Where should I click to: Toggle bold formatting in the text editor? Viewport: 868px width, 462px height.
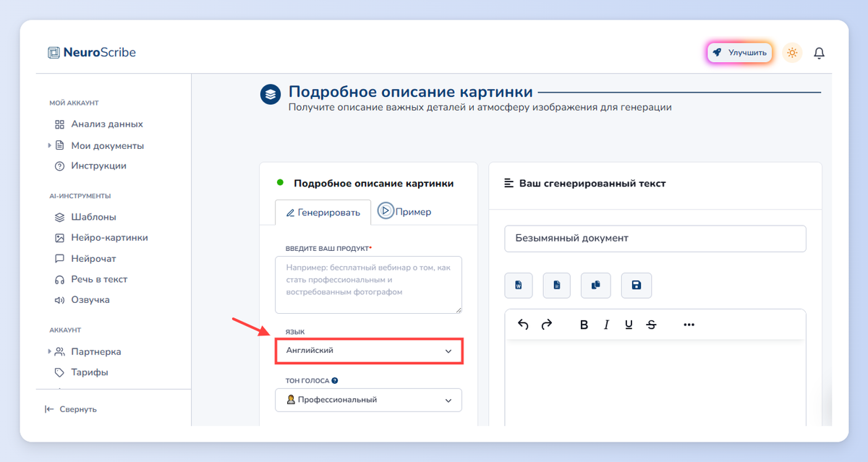pyautogui.click(x=583, y=325)
